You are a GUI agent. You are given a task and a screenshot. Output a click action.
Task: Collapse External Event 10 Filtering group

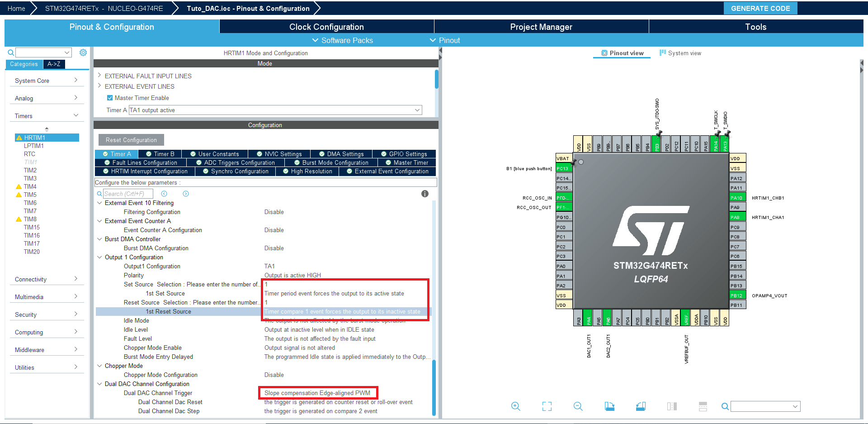pyautogui.click(x=99, y=203)
